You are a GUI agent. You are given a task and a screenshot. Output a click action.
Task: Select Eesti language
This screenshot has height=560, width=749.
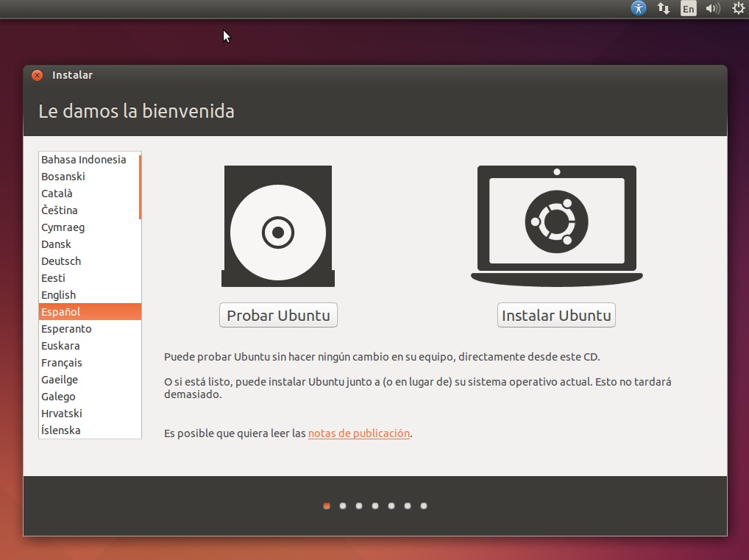click(x=89, y=278)
